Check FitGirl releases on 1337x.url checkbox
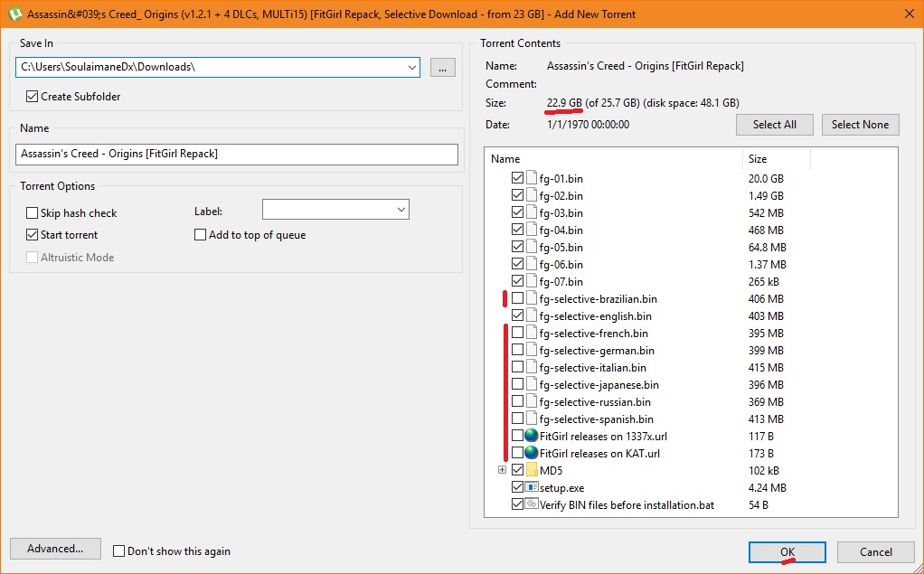 (517, 436)
